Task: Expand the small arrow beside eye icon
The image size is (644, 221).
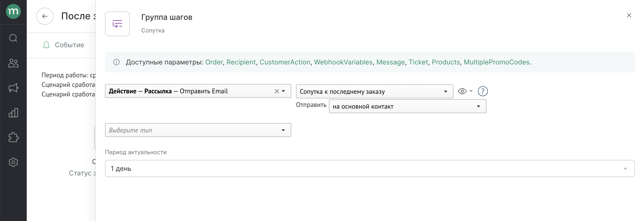Action: pyautogui.click(x=471, y=91)
